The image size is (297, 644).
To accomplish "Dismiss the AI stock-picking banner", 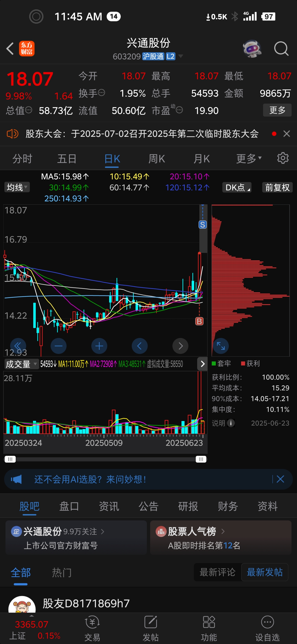I will pyautogui.click(x=280, y=479).
